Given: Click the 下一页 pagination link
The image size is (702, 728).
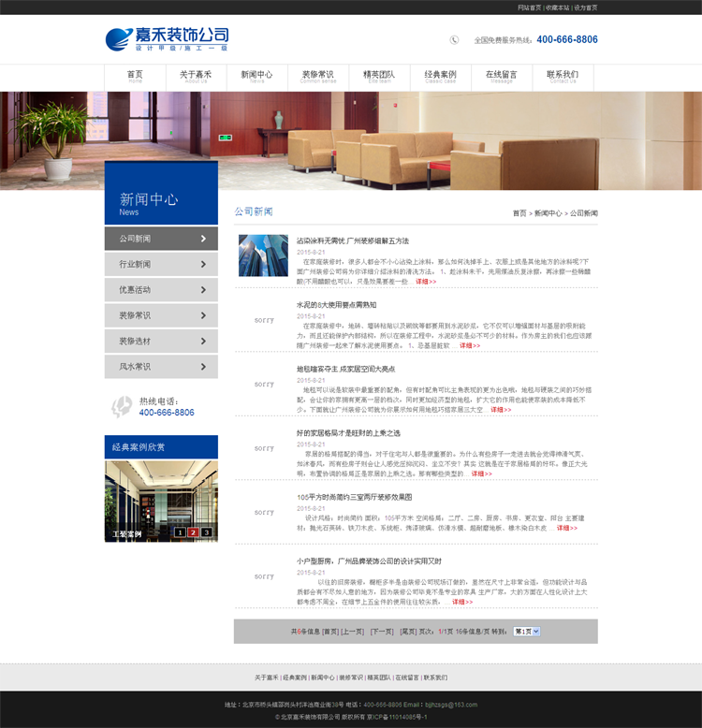Looking at the screenshot, I should [x=382, y=632].
